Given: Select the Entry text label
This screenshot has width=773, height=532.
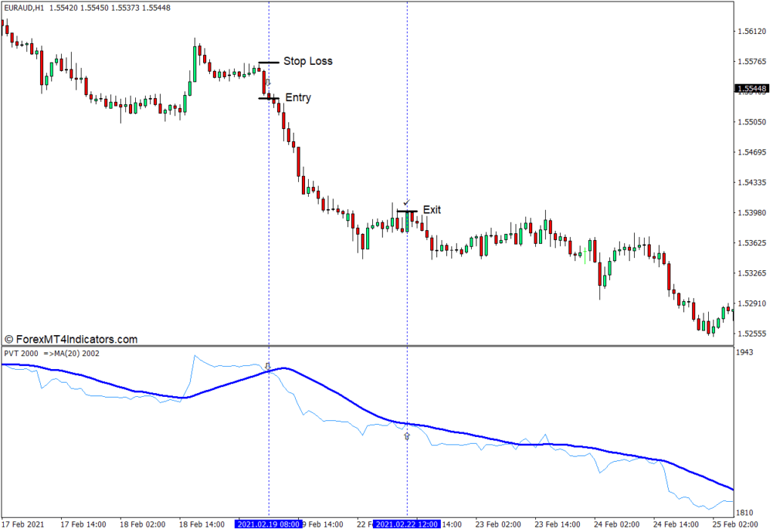Looking at the screenshot, I should pos(297,97).
